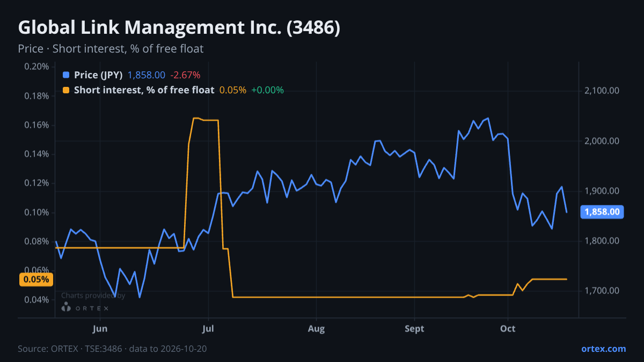
Task: Click the 0.16% left axis label
Action: point(36,125)
